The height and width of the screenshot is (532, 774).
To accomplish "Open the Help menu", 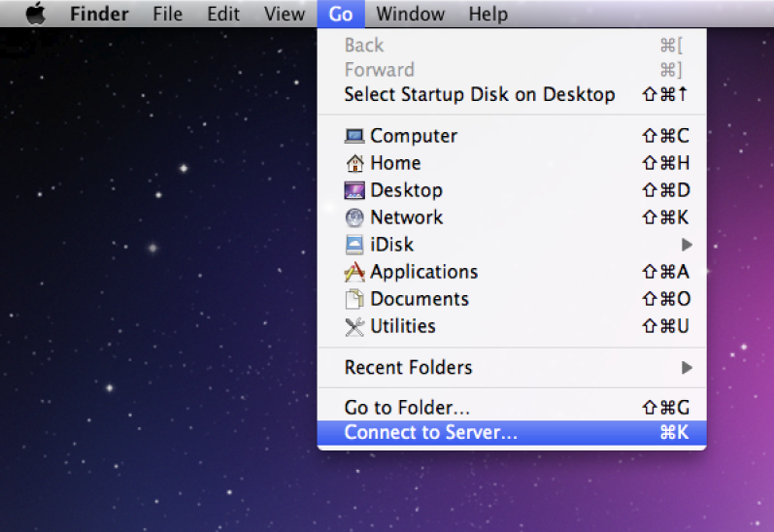I will (x=488, y=14).
